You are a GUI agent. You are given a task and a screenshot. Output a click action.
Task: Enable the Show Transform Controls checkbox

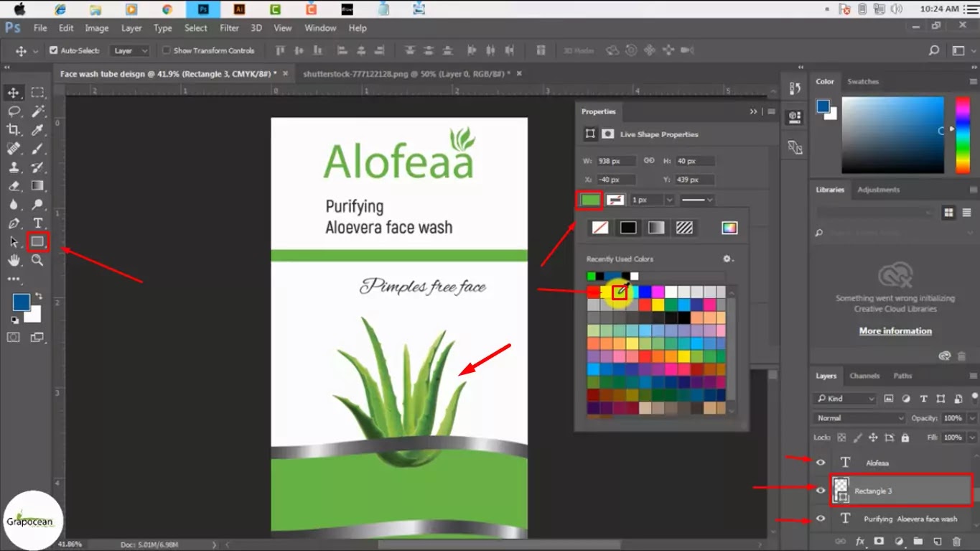(167, 50)
